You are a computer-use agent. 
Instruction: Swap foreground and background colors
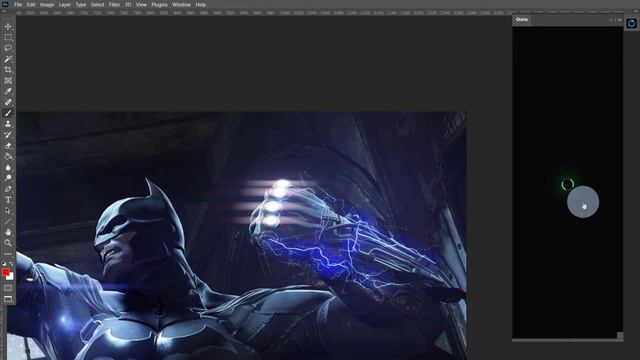(11, 264)
